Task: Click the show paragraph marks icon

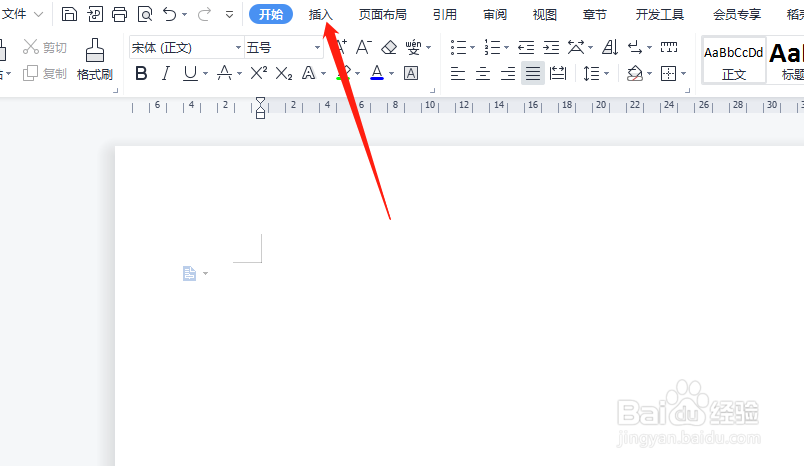Action: pyautogui.click(x=635, y=47)
